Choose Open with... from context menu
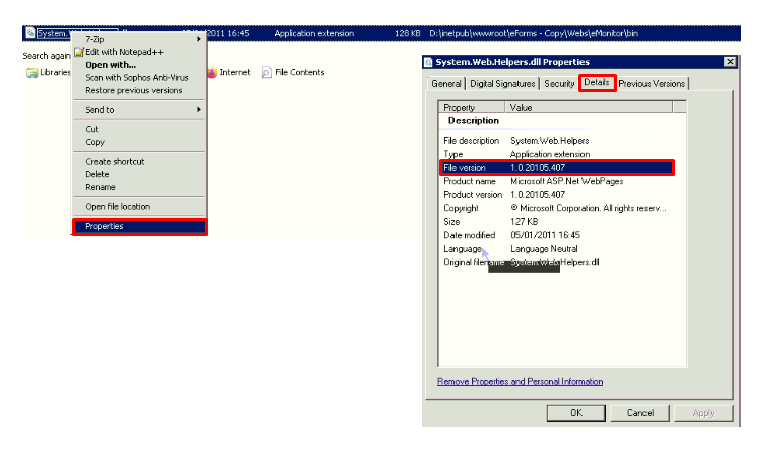Screen dimensions: 780x465 click(110, 65)
